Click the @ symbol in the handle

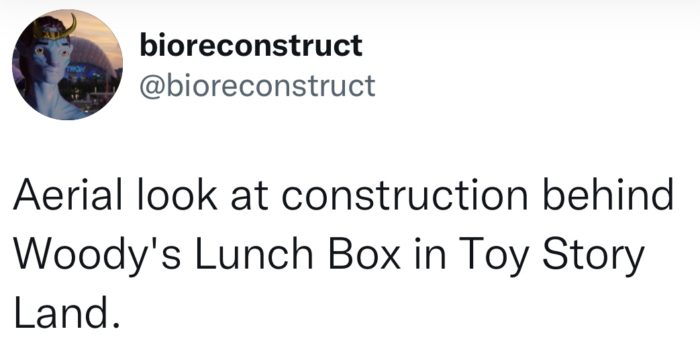(153, 87)
